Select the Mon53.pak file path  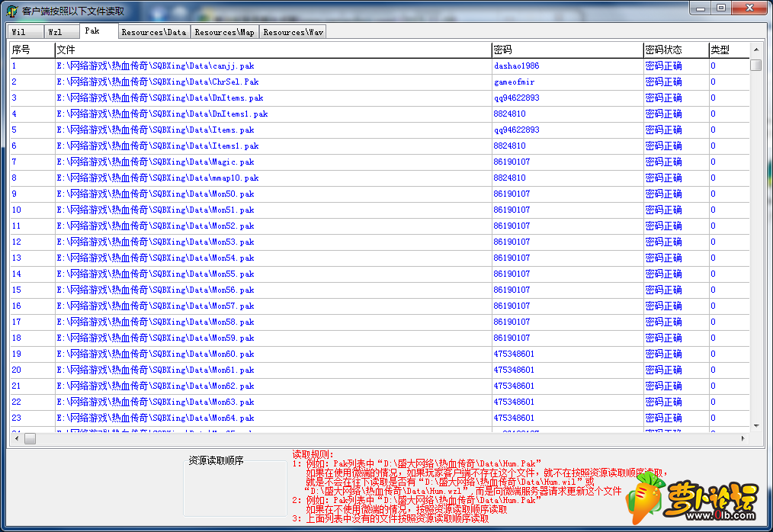click(156, 242)
